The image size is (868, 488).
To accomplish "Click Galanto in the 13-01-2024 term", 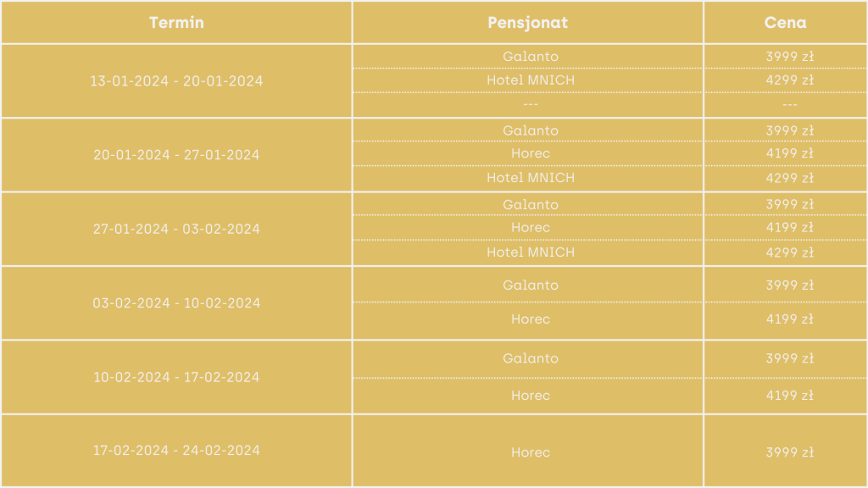I will coord(531,57).
